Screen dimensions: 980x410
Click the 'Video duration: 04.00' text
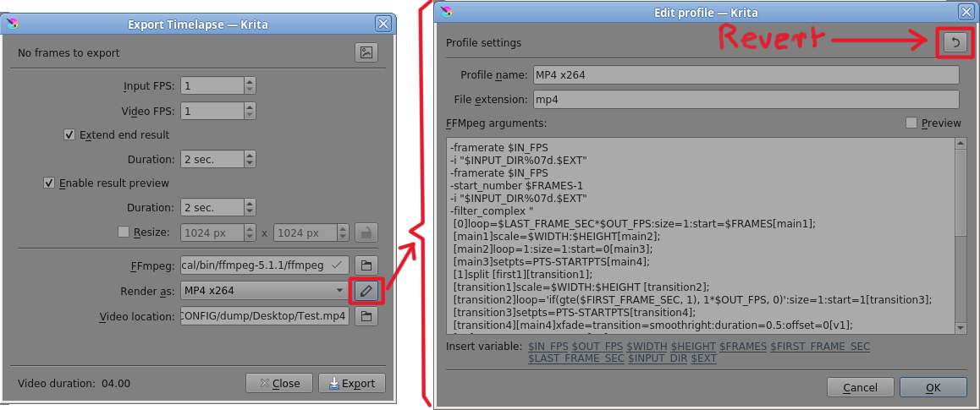74,383
